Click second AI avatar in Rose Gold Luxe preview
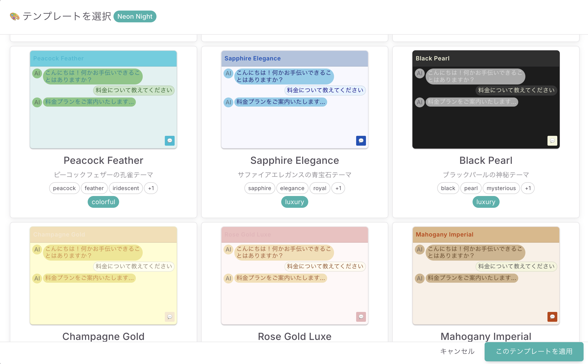588x364 pixels. coord(228,279)
